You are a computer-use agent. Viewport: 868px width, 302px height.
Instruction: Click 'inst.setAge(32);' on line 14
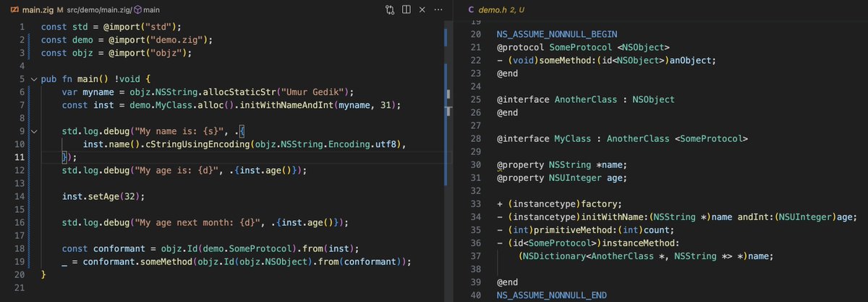[103, 196]
